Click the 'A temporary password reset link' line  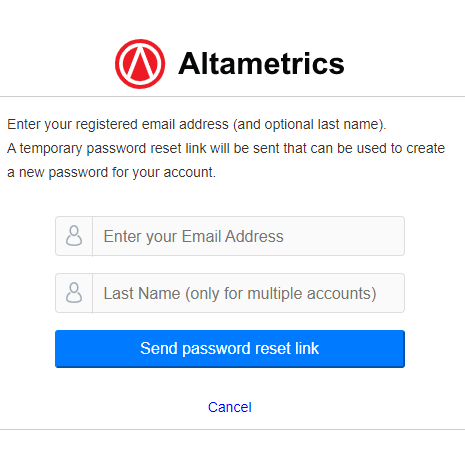pyautogui.click(x=226, y=148)
